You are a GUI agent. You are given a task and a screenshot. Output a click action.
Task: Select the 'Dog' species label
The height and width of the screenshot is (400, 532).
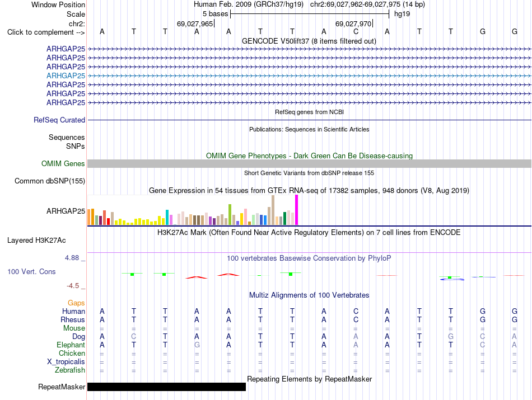click(x=79, y=337)
